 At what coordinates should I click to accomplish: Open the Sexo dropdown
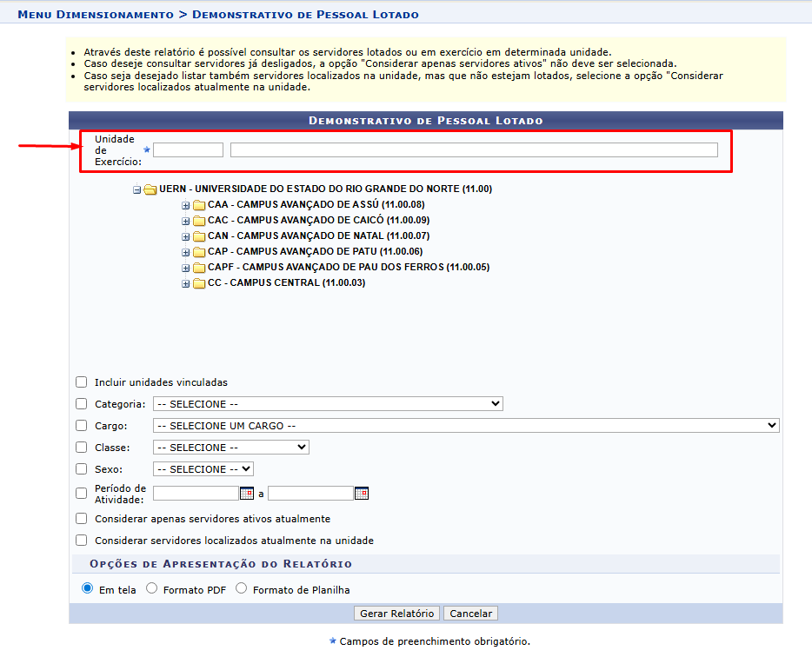pos(203,469)
